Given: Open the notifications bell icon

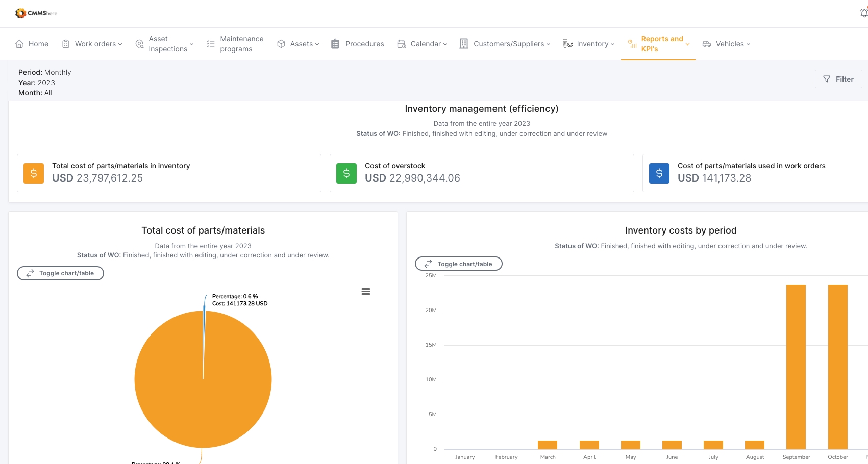Looking at the screenshot, I should pos(863,13).
